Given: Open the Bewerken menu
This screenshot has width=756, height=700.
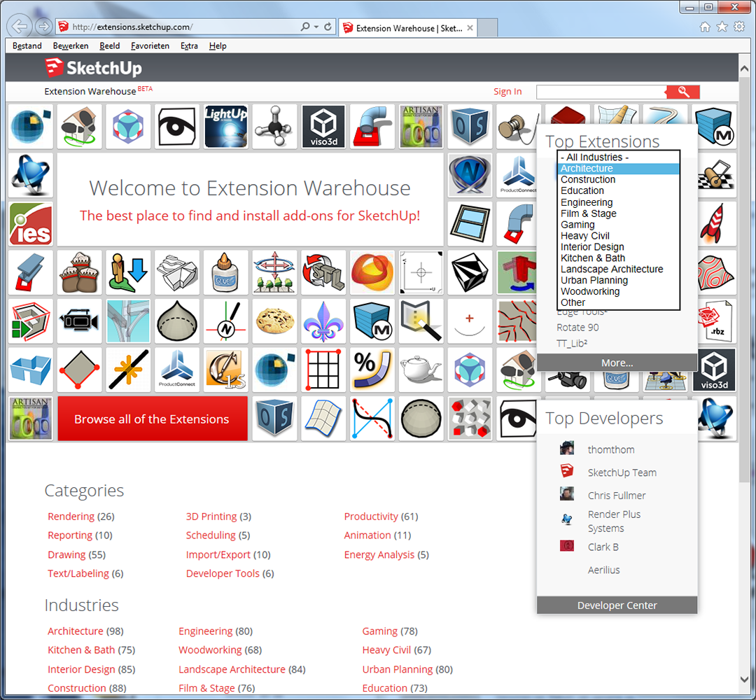Looking at the screenshot, I should pyautogui.click(x=71, y=45).
